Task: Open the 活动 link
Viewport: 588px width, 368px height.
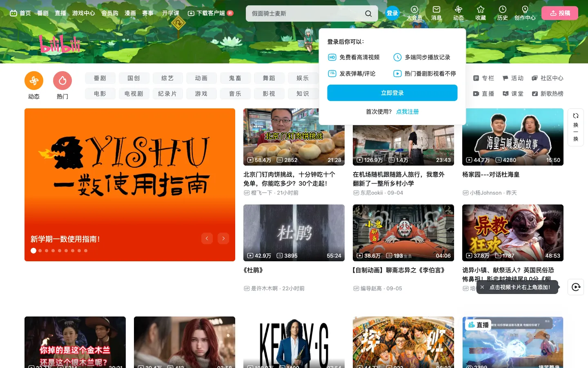Action: click(513, 78)
